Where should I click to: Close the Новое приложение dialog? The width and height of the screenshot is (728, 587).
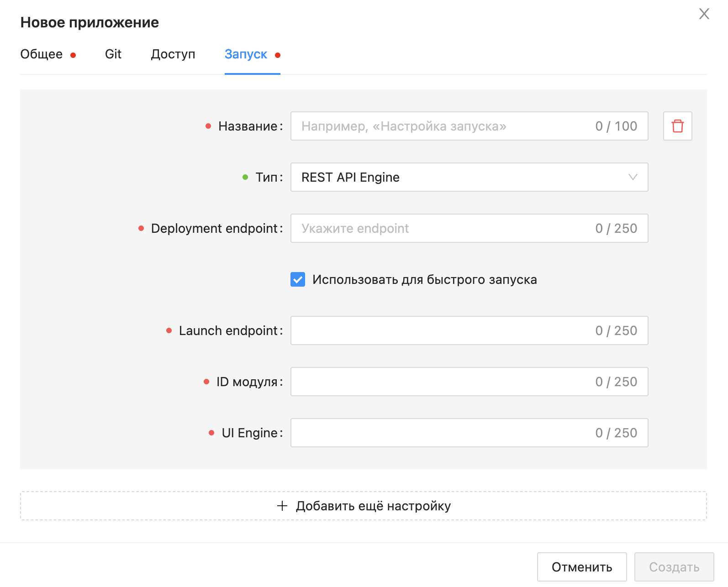pyautogui.click(x=704, y=14)
